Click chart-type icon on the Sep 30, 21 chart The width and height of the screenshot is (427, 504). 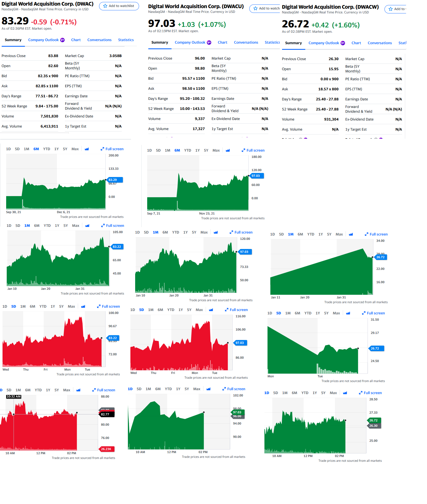87,149
